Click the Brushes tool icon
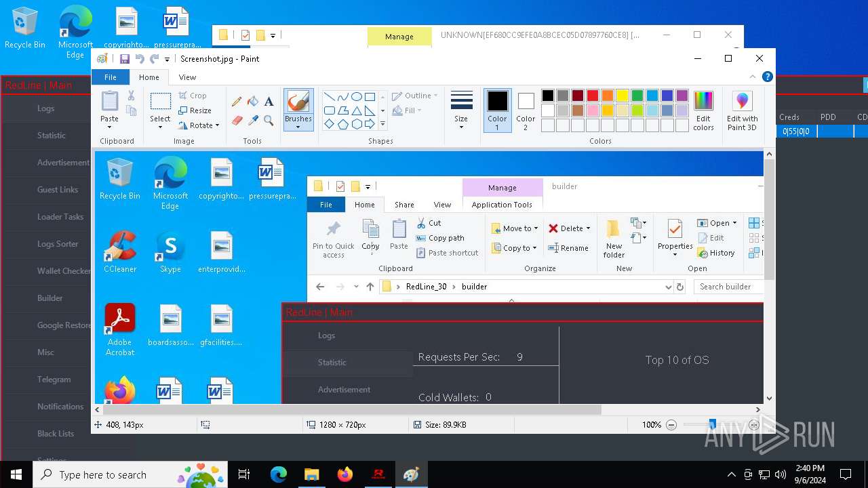868x488 pixels. coord(298,102)
